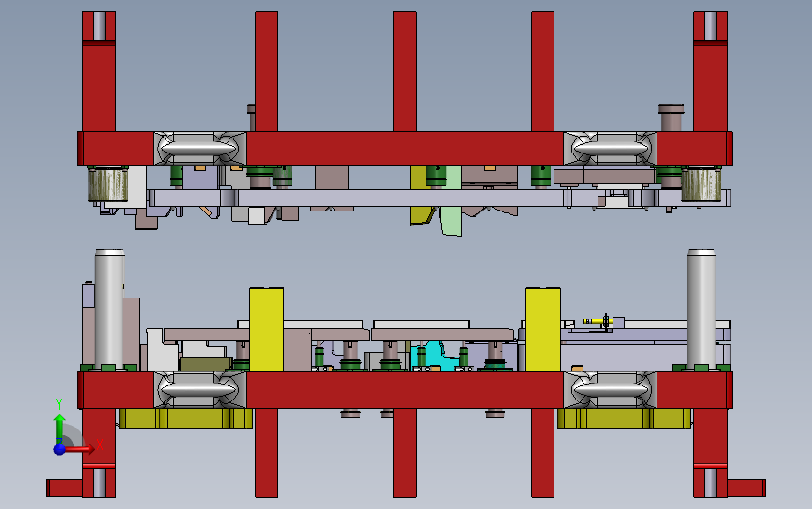Select the left bright yellow block on lower die
The height and width of the screenshot is (509, 812).
pyautogui.click(x=266, y=329)
